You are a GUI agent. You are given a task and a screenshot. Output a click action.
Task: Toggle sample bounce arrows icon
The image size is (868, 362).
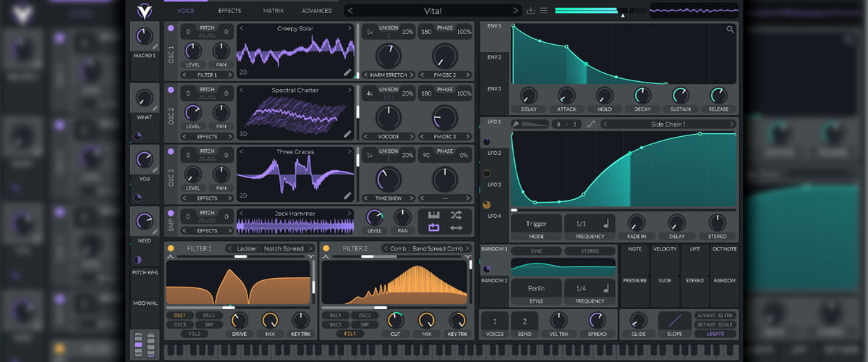click(x=456, y=227)
